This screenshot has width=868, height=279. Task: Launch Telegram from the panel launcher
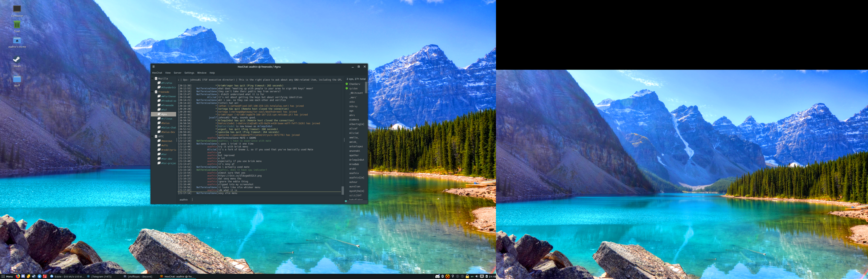[x=39, y=276]
